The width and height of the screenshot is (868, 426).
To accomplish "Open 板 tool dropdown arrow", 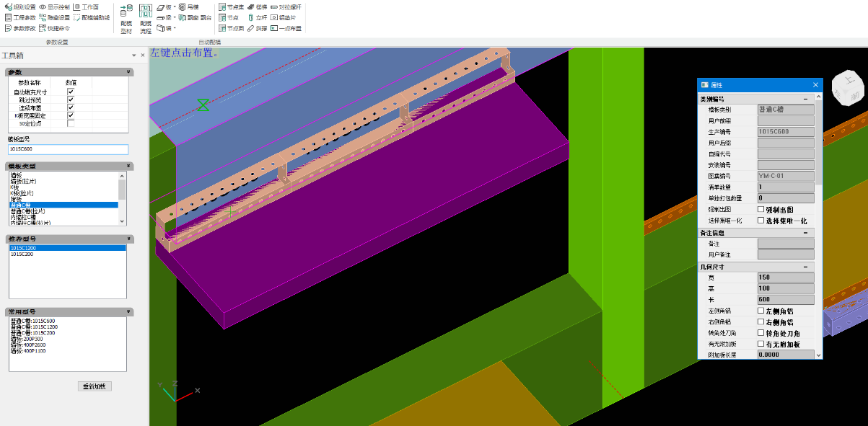I will pyautogui.click(x=175, y=6).
